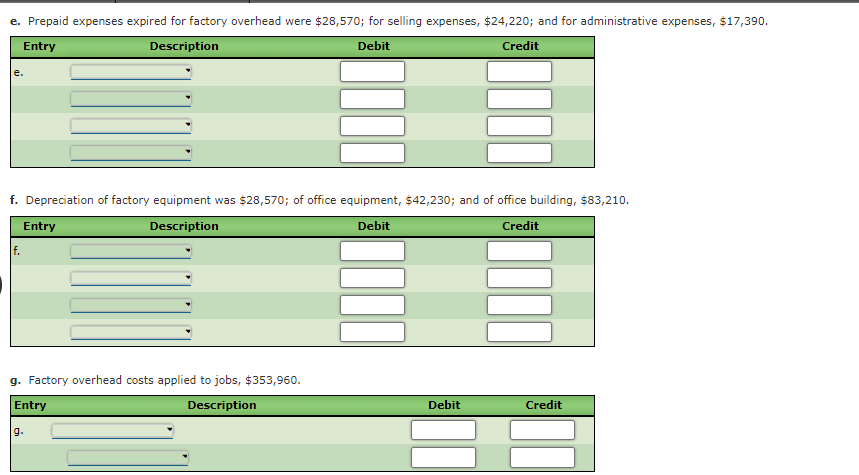
Task: Click fourth row credit field in entry f
Action: (x=519, y=332)
